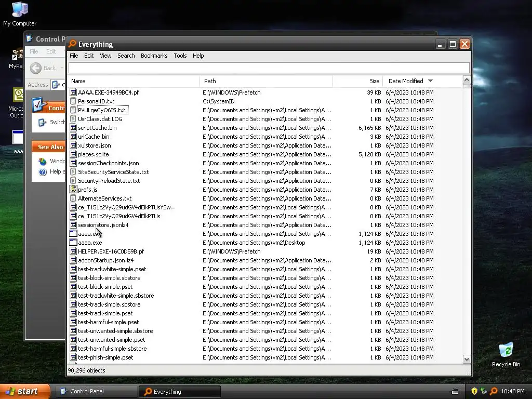The width and height of the screenshot is (532, 399).
Task: Select the SecurityPreloadState.txt file name
Action: click(109, 181)
